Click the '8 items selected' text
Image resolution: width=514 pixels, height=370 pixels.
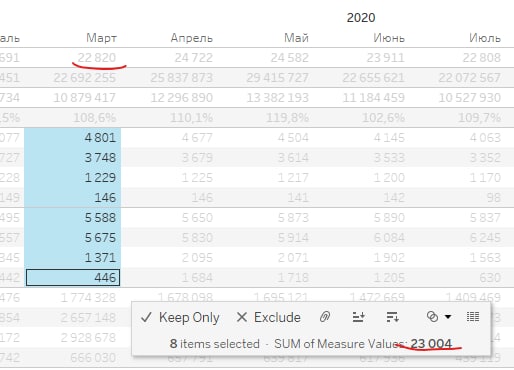point(215,344)
